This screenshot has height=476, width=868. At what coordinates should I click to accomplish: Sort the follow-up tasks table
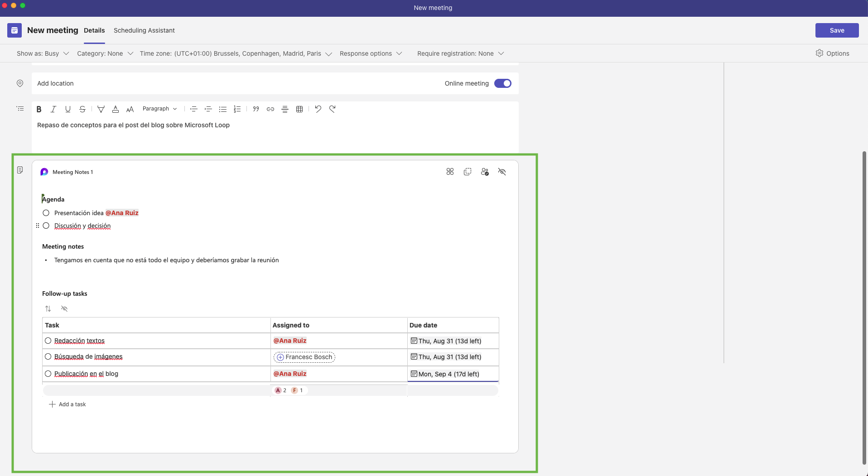pos(48,308)
